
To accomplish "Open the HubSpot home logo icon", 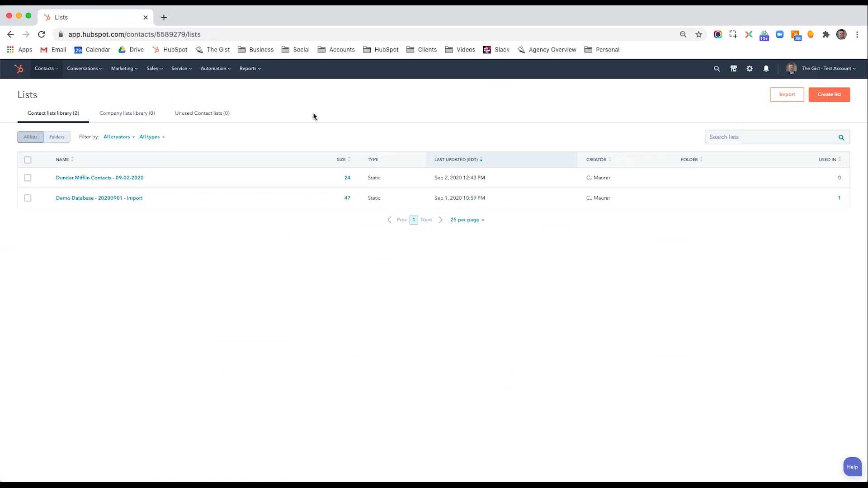I will pyautogui.click(x=19, y=68).
